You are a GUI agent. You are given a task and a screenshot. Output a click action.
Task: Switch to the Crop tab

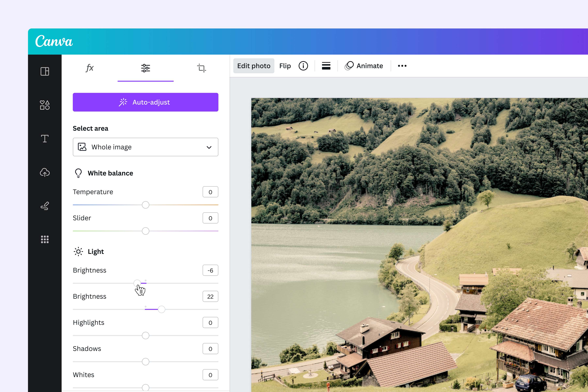pos(202,68)
